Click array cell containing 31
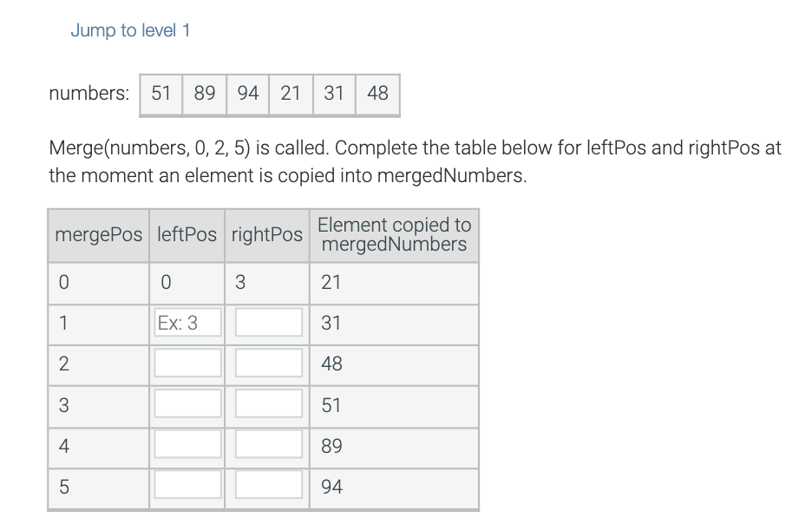Image resolution: width=812 pixels, height=524 pixels. pyautogui.click(x=334, y=94)
